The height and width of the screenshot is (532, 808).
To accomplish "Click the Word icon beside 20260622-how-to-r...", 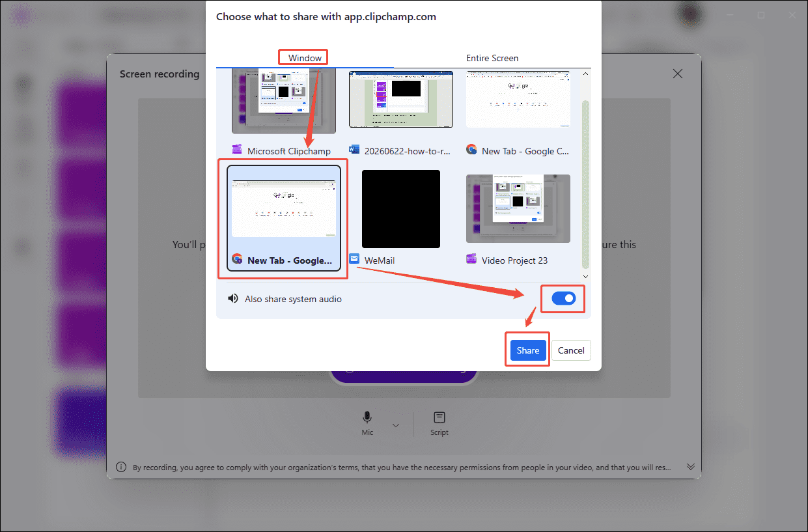I will (x=354, y=150).
